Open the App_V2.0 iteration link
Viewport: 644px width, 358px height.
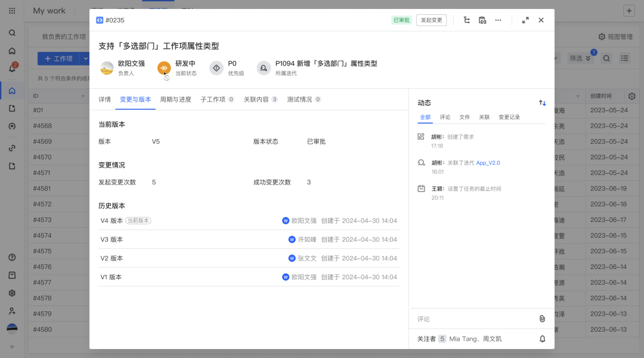click(x=488, y=163)
